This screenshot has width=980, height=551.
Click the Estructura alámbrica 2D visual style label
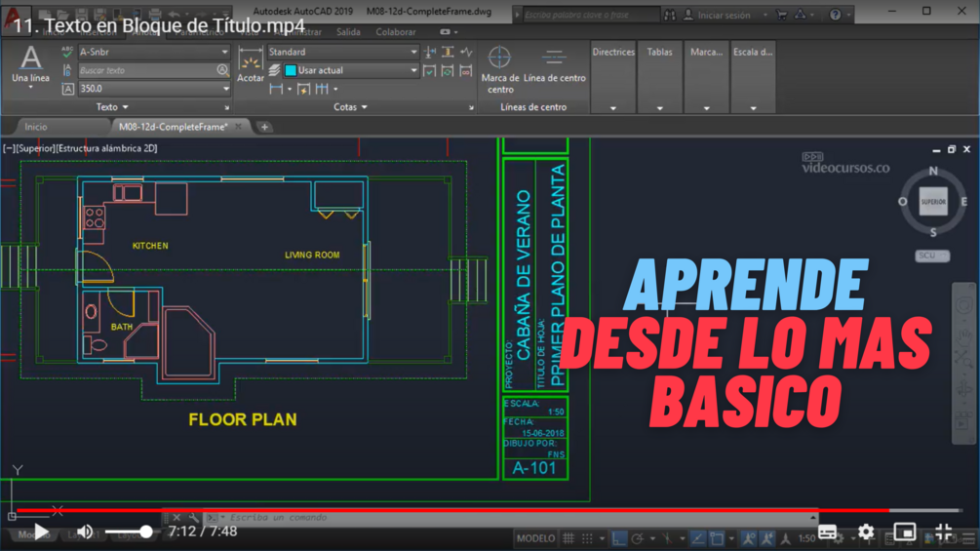107,148
